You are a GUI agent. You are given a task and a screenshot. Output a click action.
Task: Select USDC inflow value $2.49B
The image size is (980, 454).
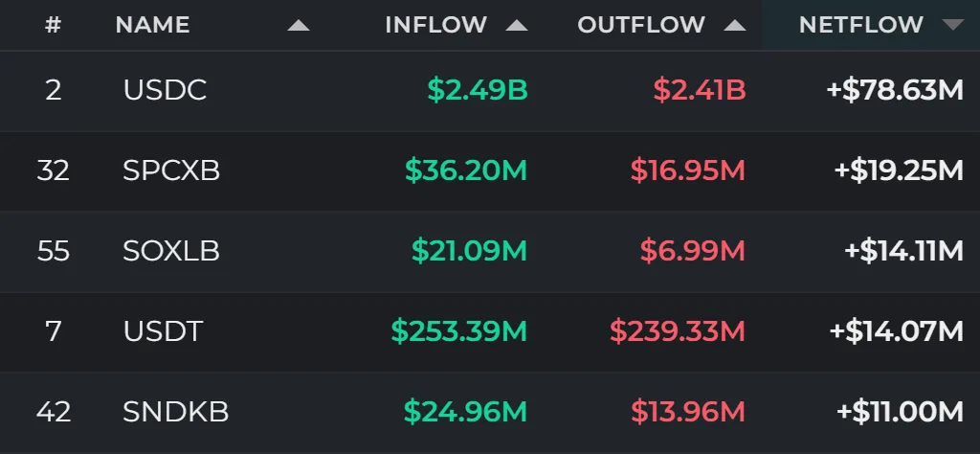(478, 91)
